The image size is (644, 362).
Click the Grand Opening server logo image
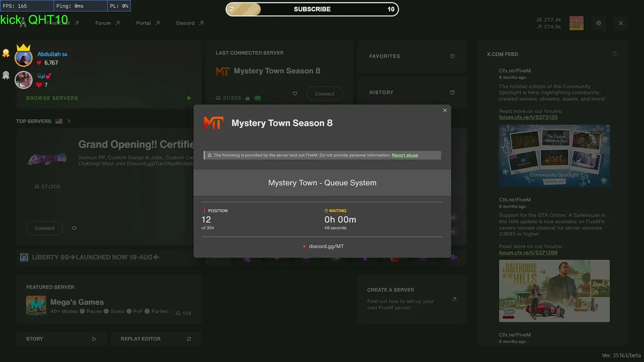(47, 159)
